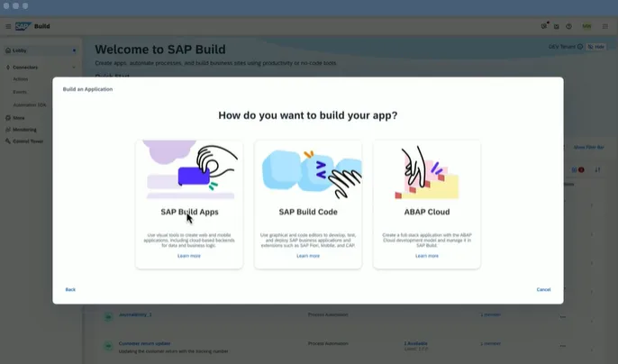Choose the SAP Build Code card
Viewport: 618px width, 364px height.
pos(308,204)
